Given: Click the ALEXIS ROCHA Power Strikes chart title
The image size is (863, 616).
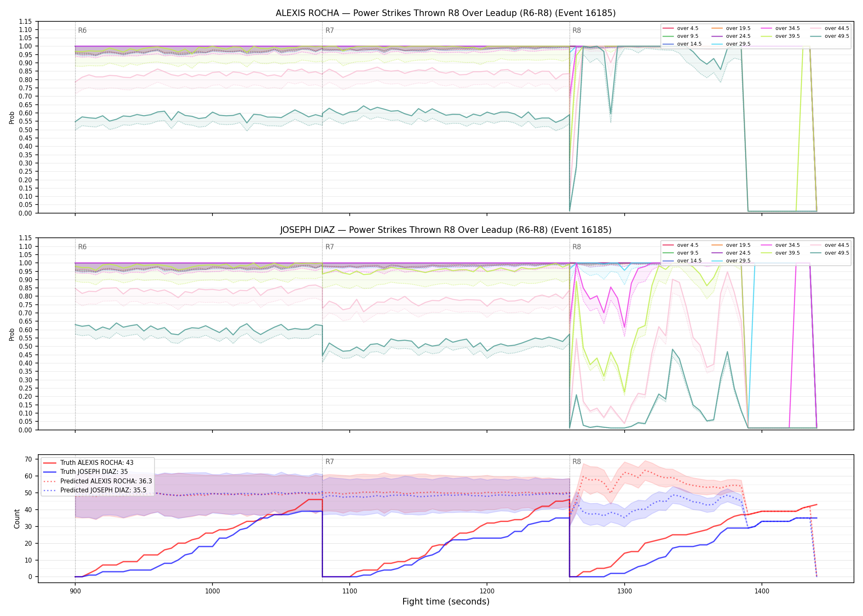Looking at the screenshot, I should 445,13.
